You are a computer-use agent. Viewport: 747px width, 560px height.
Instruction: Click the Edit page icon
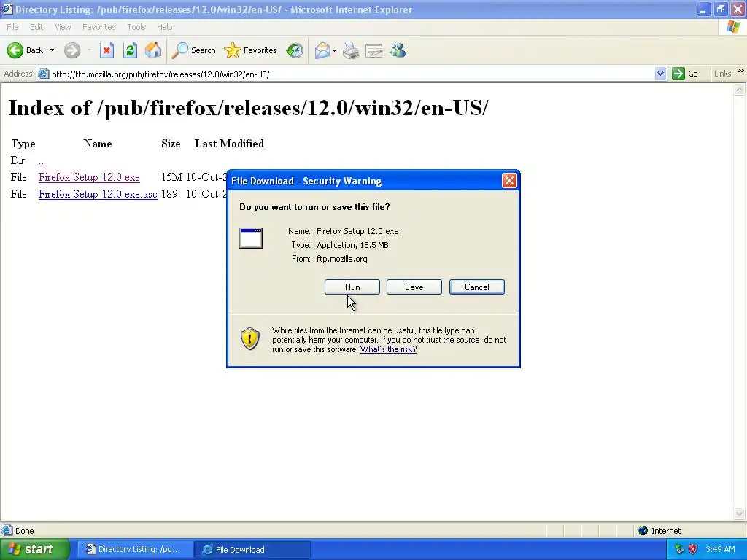point(374,50)
